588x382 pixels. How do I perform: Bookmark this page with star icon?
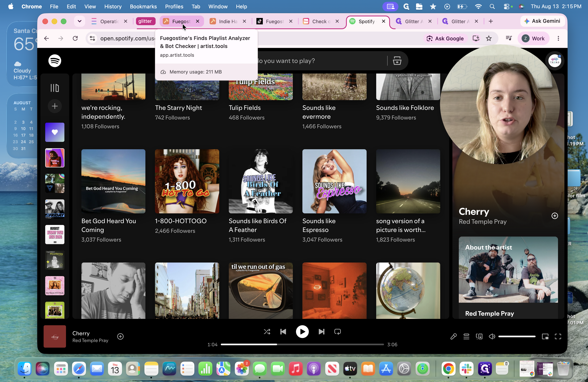489,38
